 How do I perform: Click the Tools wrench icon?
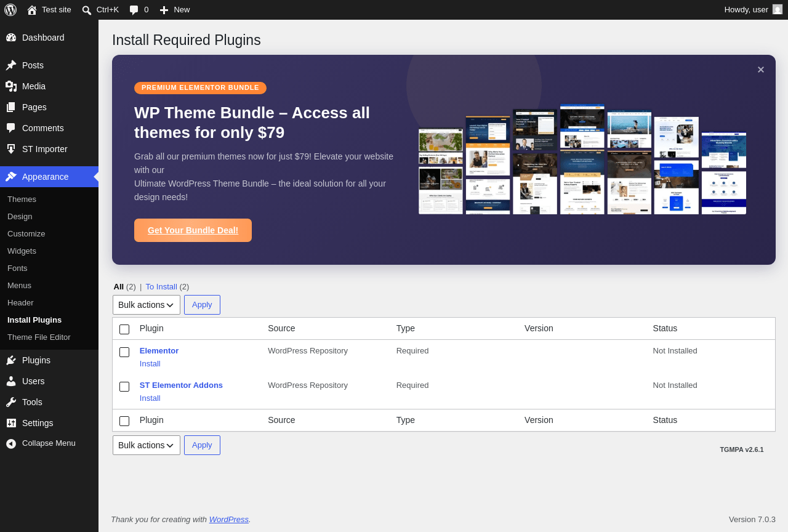tap(11, 402)
